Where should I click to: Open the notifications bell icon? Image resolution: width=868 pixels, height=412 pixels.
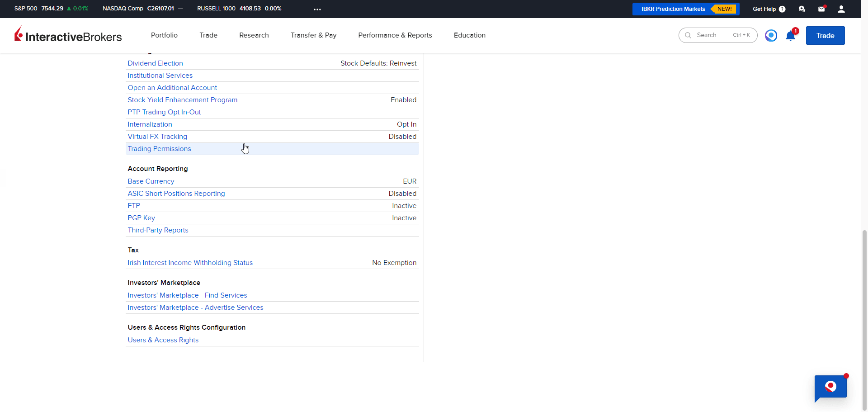pos(790,36)
